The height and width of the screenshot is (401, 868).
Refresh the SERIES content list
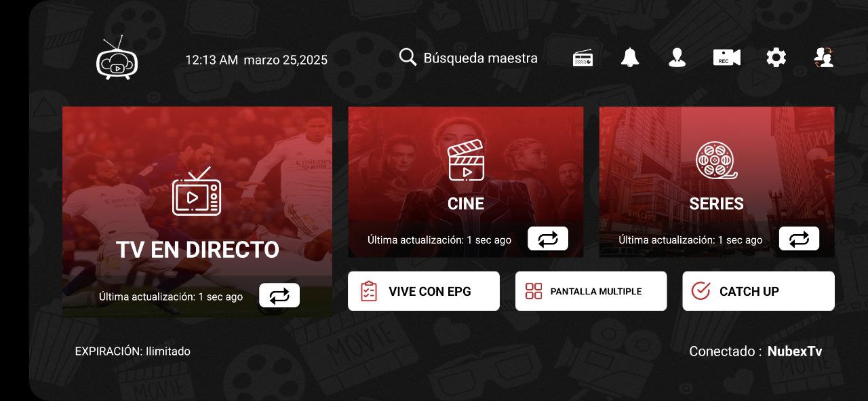799,239
